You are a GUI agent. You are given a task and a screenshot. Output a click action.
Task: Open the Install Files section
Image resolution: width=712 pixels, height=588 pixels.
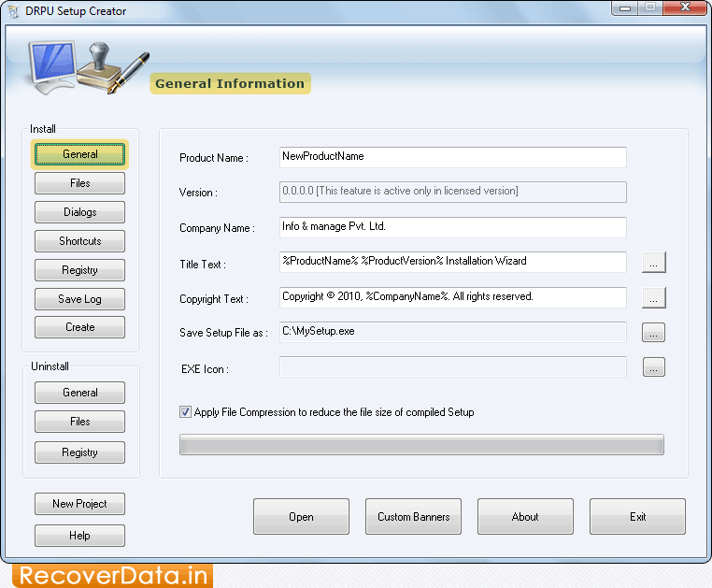[80, 183]
